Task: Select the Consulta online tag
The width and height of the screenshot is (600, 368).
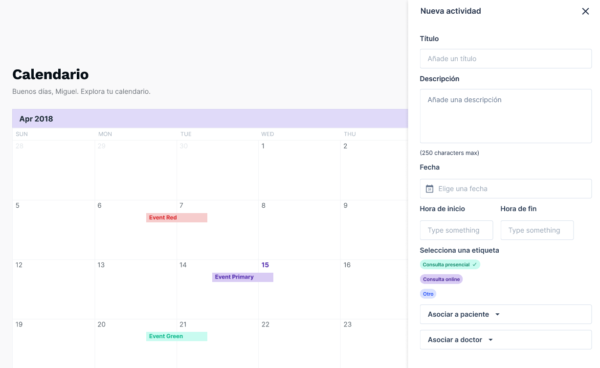Action: 441,279
